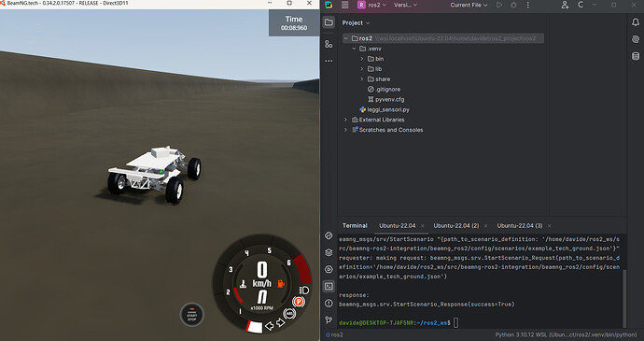Click the Python 3.10.12 WSL interpreter status
The width and height of the screenshot is (644, 341).
point(566,334)
